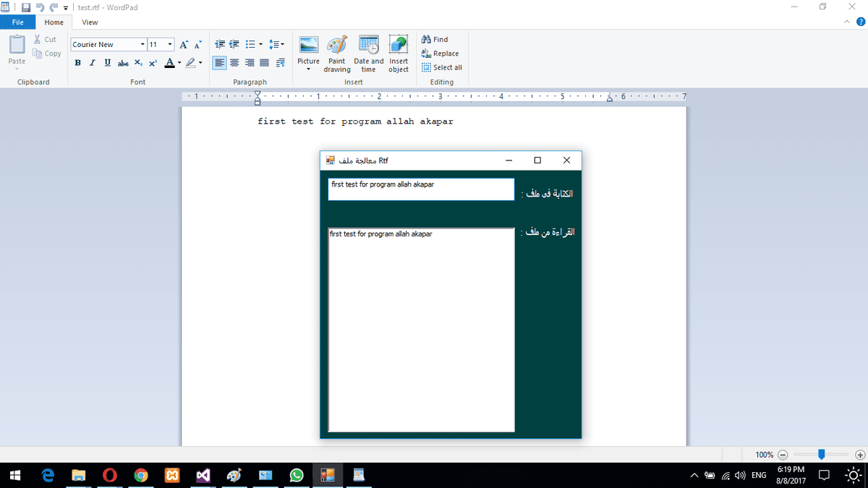
Task: Toggle Subscript formatting
Action: (x=138, y=63)
